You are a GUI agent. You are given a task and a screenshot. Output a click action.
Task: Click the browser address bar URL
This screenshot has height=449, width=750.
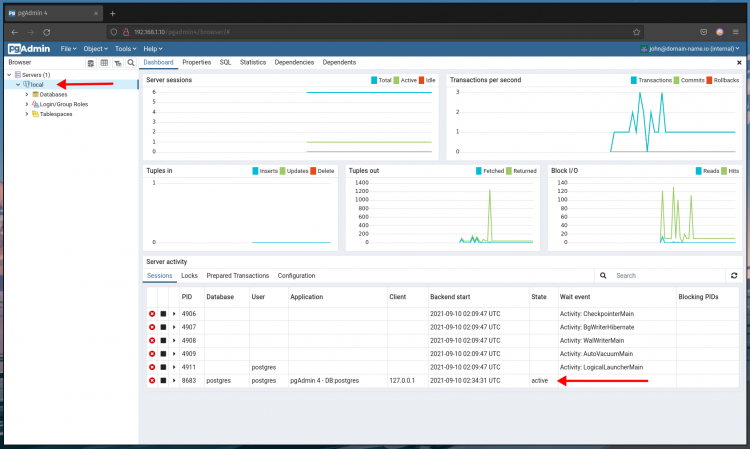coord(182,32)
